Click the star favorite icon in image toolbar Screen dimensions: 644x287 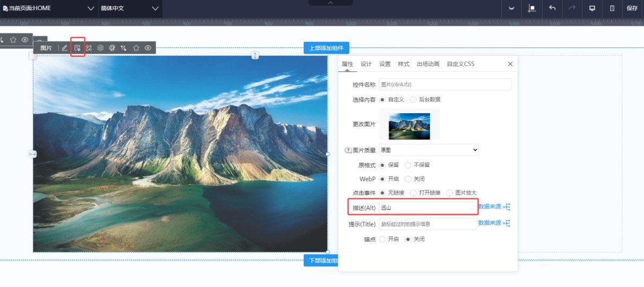(x=136, y=48)
